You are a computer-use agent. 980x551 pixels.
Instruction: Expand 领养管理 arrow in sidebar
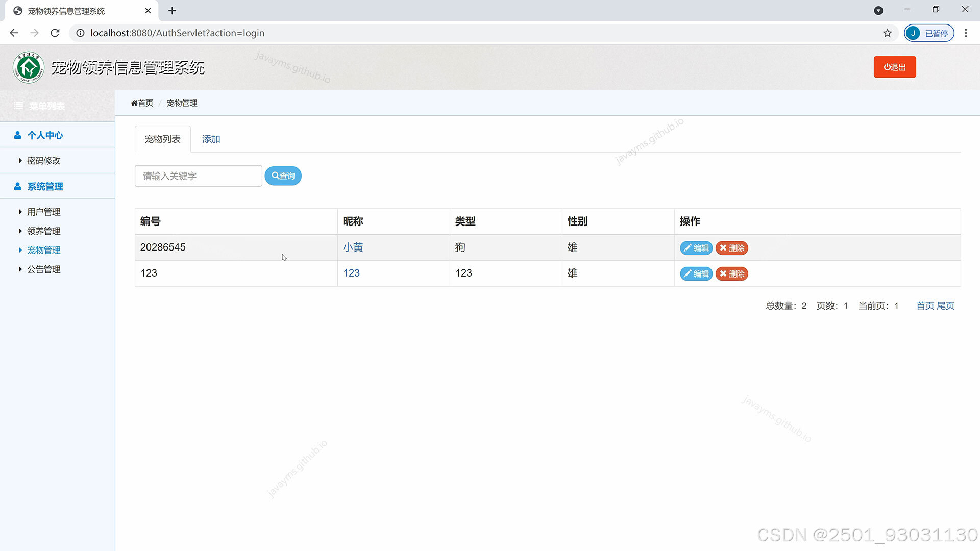(x=20, y=231)
